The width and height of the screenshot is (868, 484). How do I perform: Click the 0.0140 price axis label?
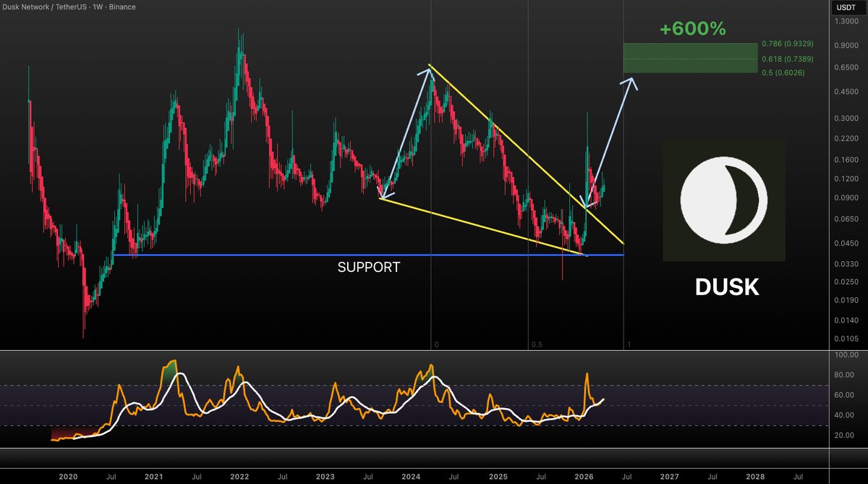[848, 320]
